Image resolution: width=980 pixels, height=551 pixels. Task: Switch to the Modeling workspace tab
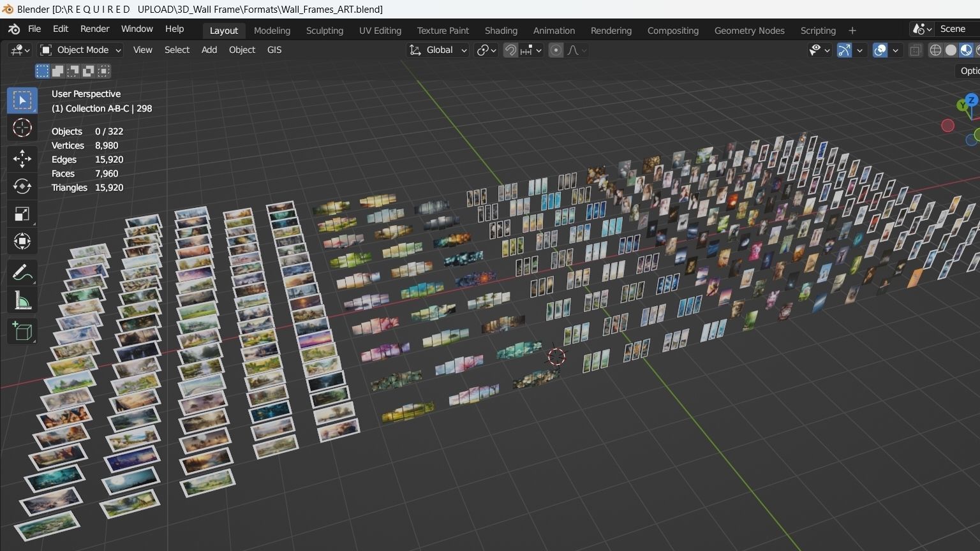click(x=272, y=31)
